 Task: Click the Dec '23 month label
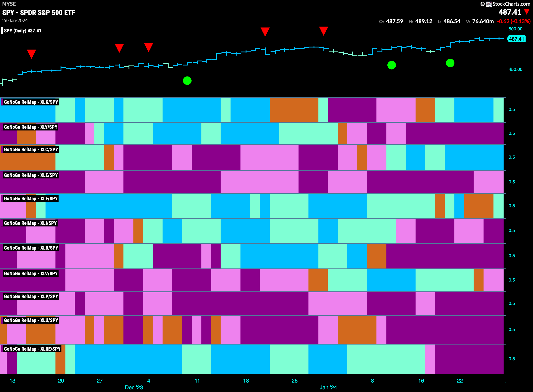pyautogui.click(x=134, y=387)
